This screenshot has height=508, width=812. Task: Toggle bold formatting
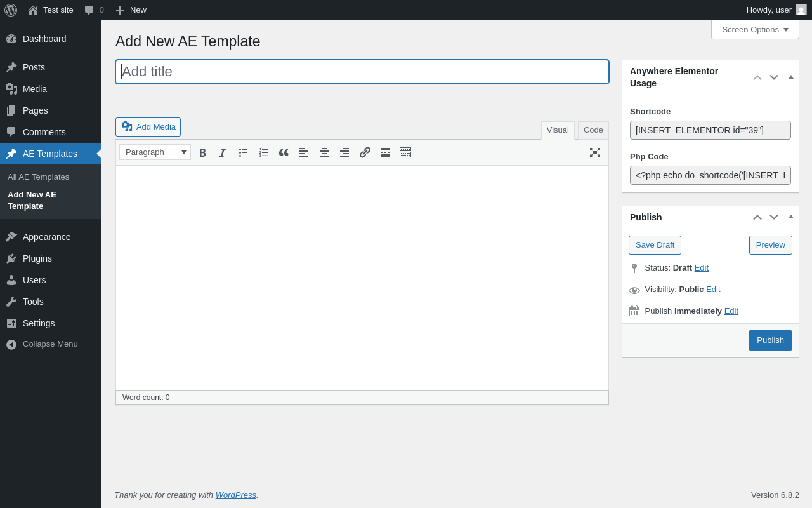coord(202,152)
